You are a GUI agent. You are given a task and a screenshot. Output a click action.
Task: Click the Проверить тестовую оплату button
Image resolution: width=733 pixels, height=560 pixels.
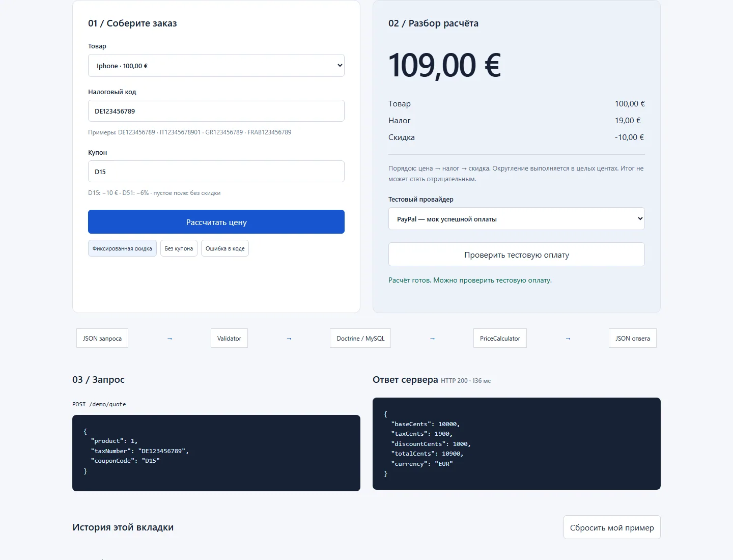[x=517, y=255]
